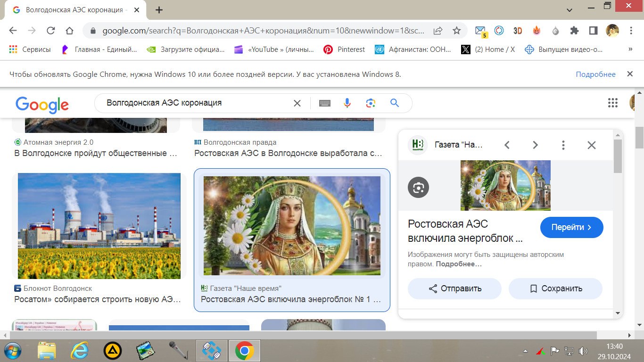Close the Волгодонская АЭС коронация tab
The width and height of the screenshot is (644, 362).
pos(136,10)
